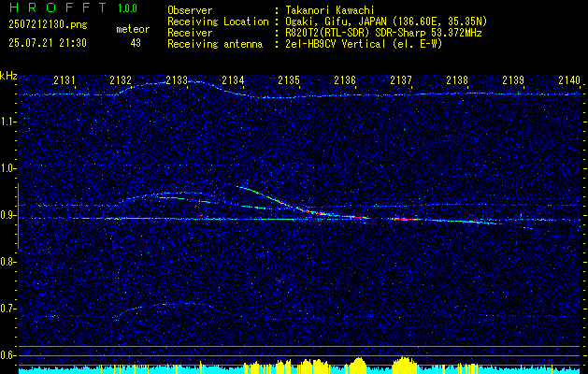This screenshot has height=374, width=588.
Task: Click the HROFFT title text
Action: click(x=59, y=7)
